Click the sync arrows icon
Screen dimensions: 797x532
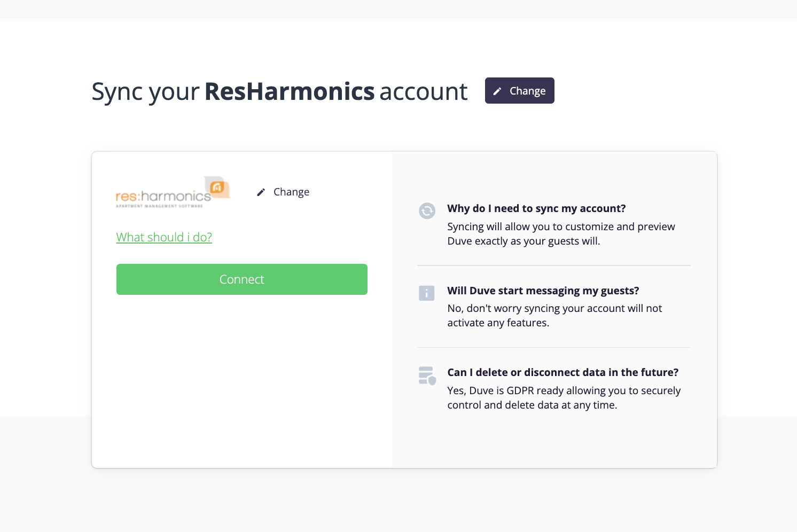point(427,211)
